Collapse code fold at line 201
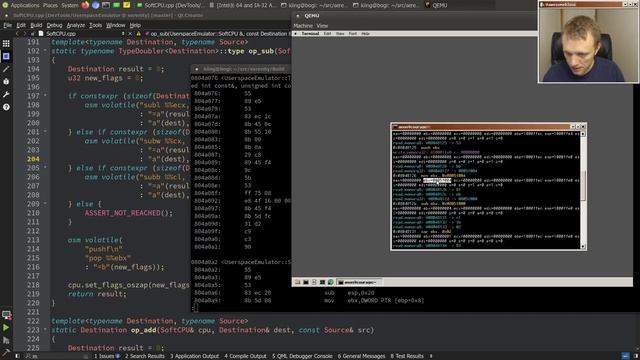Screen dimensions: 640x360 45,131
